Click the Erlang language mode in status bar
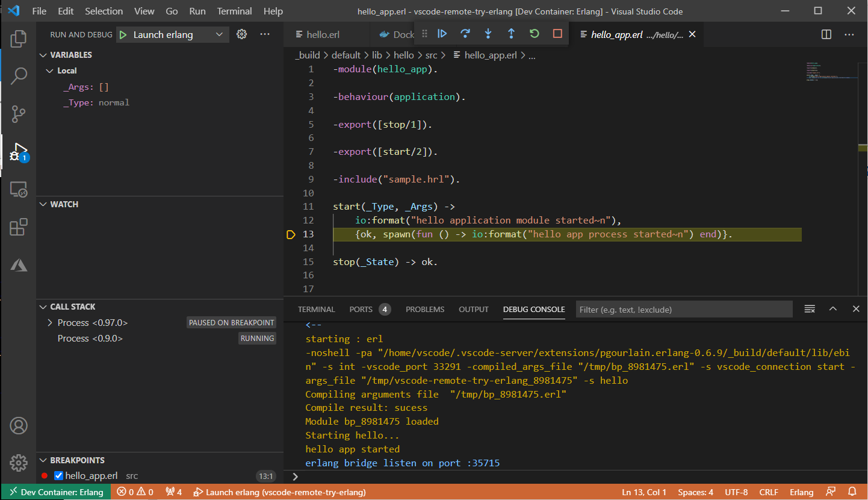Image resolution: width=868 pixels, height=500 pixels. point(801,492)
